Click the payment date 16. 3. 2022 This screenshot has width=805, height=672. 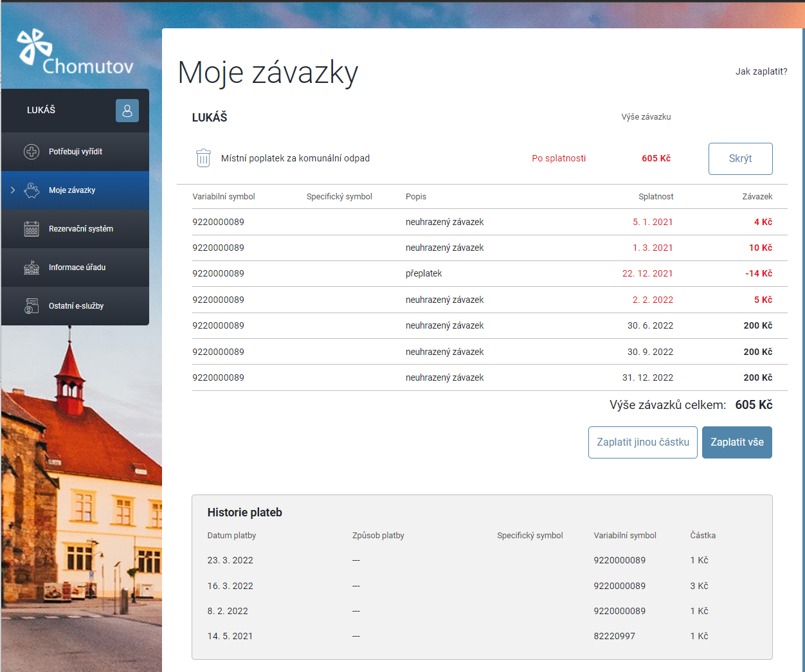(230, 586)
